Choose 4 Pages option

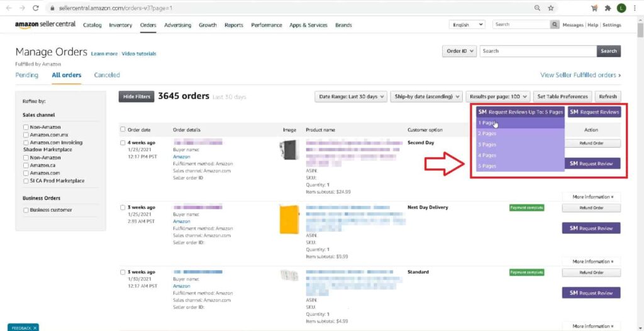[520, 155]
